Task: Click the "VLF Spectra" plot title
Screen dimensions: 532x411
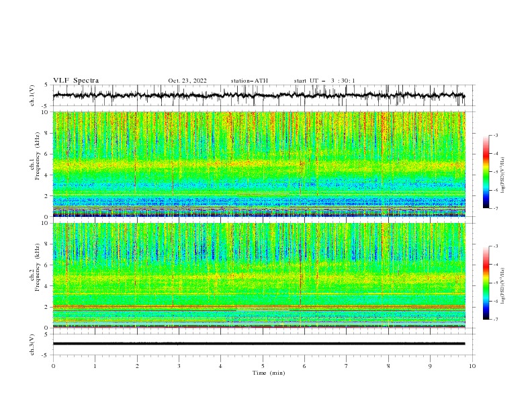Action: tap(76, 81)
